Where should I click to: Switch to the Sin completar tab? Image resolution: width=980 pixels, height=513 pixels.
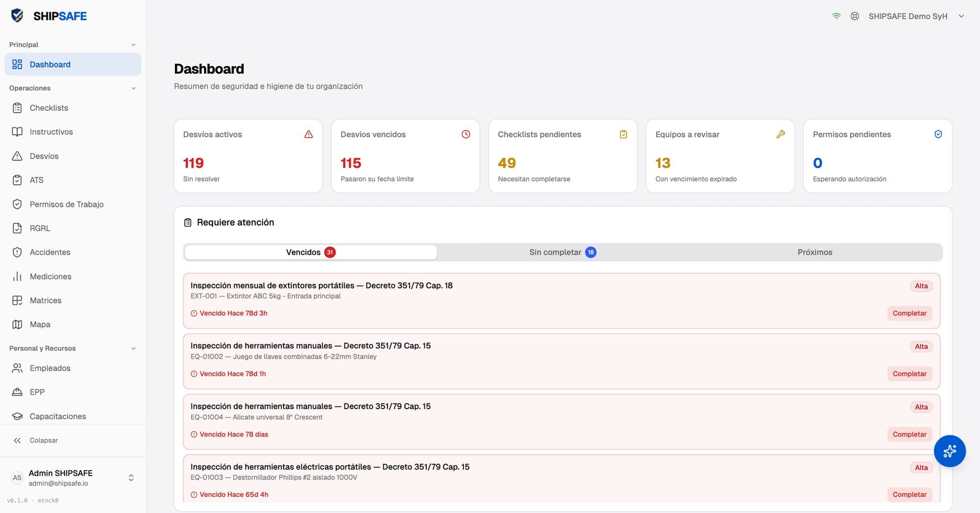tap(563, 252)
